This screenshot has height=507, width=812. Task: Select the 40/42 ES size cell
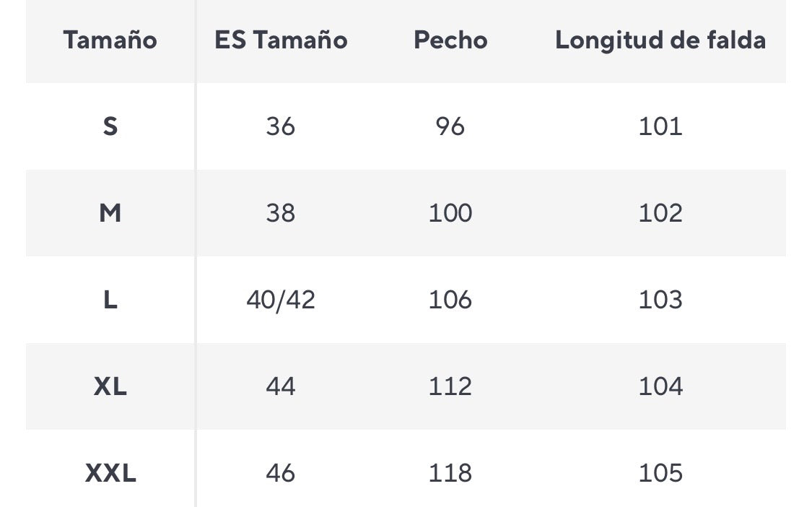tap(281, 300)
